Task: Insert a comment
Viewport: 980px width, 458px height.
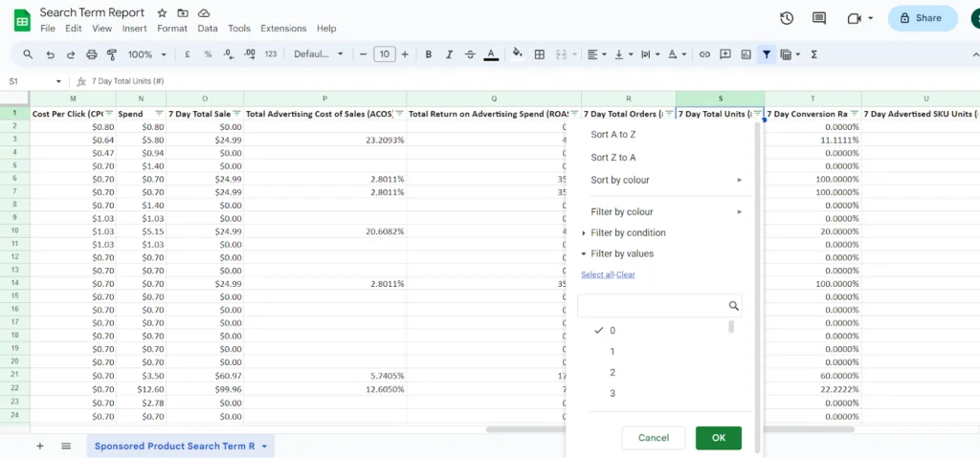Action: pyautogui.click(x=725, y=55)
